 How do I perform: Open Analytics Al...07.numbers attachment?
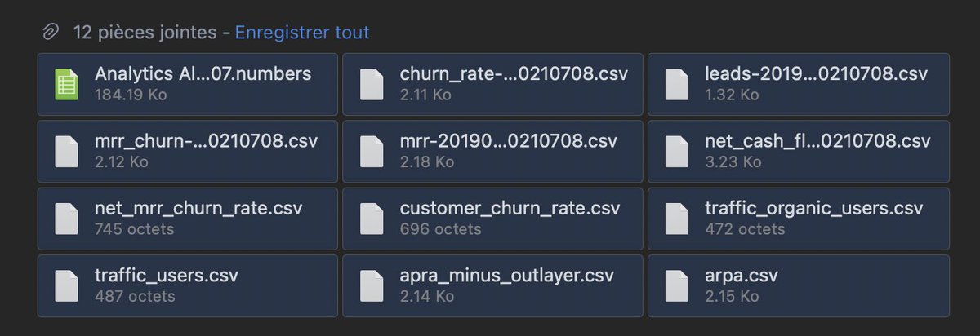click(187, 84)
